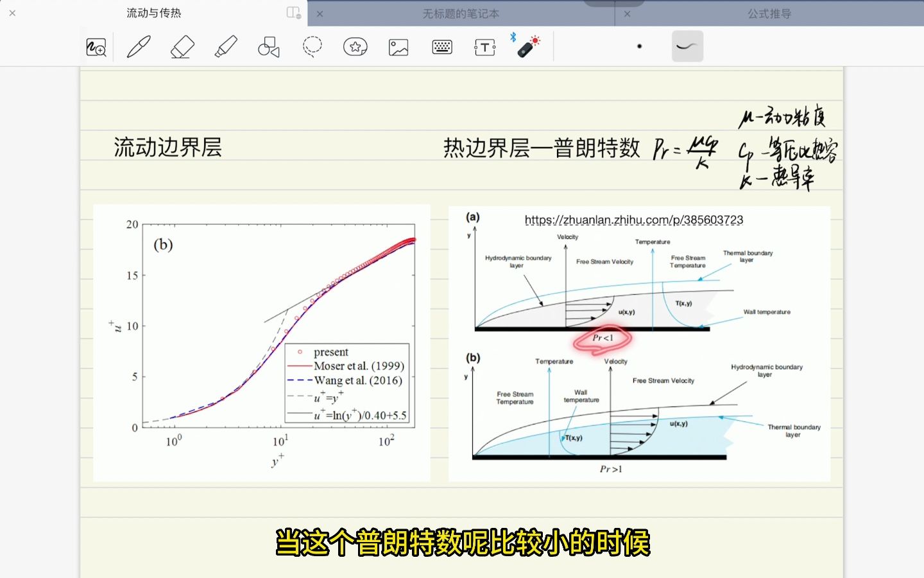Screen dimensions: 924x578
Task: Click the 热边界层—普朗特数 heading text
Action: click(542, 148)
